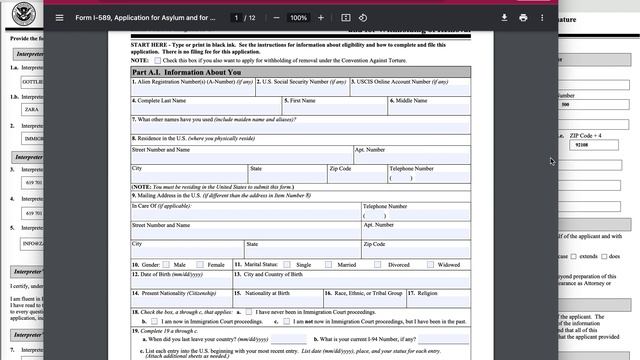Click the other names used field
Image resolution: width=640 pixels, height=360 pixels.
click(301, 128)
